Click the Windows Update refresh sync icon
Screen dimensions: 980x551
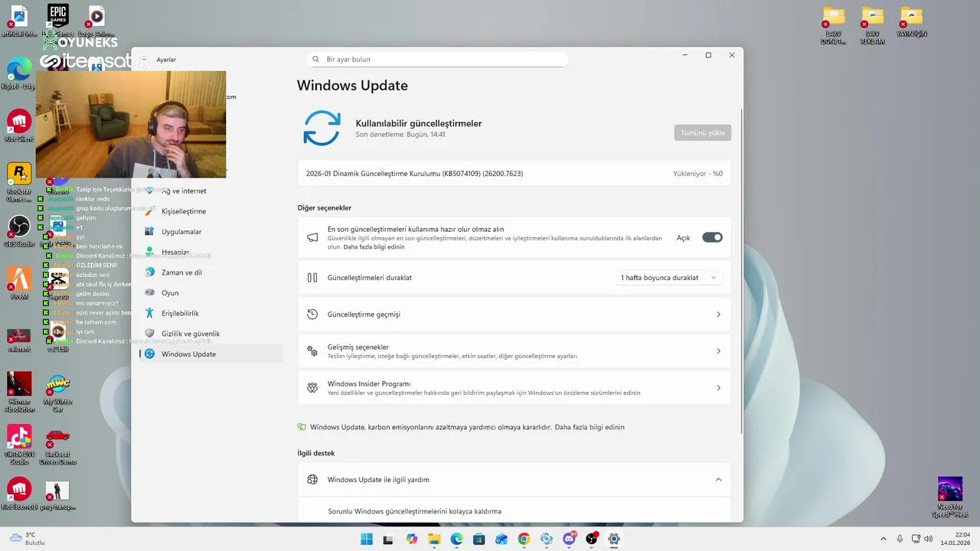[x=322, y=128]
